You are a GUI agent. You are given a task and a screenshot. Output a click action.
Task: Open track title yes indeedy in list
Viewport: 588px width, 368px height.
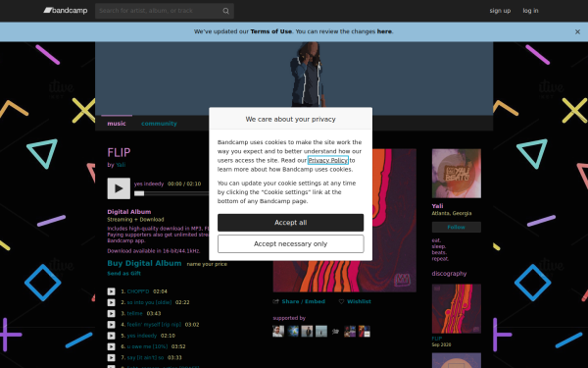142,336
